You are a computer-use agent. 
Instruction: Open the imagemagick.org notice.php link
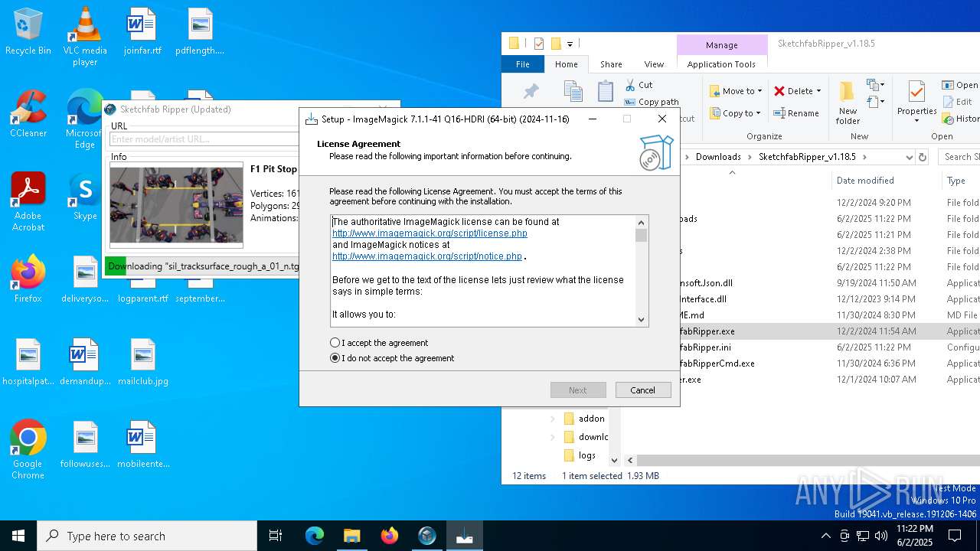point(427,256)
